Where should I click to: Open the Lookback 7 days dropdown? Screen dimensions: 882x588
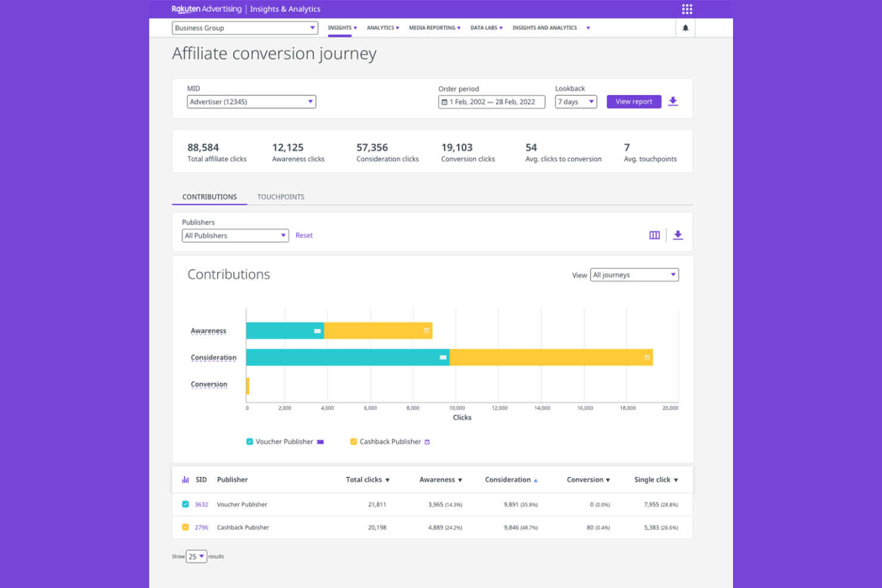[x=576, y=102]
